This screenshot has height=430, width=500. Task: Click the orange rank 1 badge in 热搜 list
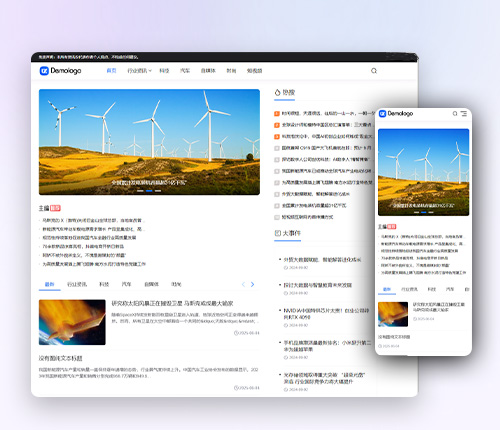coord(277,114)
